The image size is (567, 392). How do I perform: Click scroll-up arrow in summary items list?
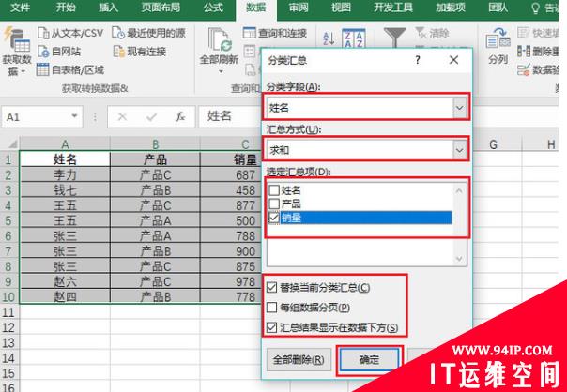(x=459, y=190)
